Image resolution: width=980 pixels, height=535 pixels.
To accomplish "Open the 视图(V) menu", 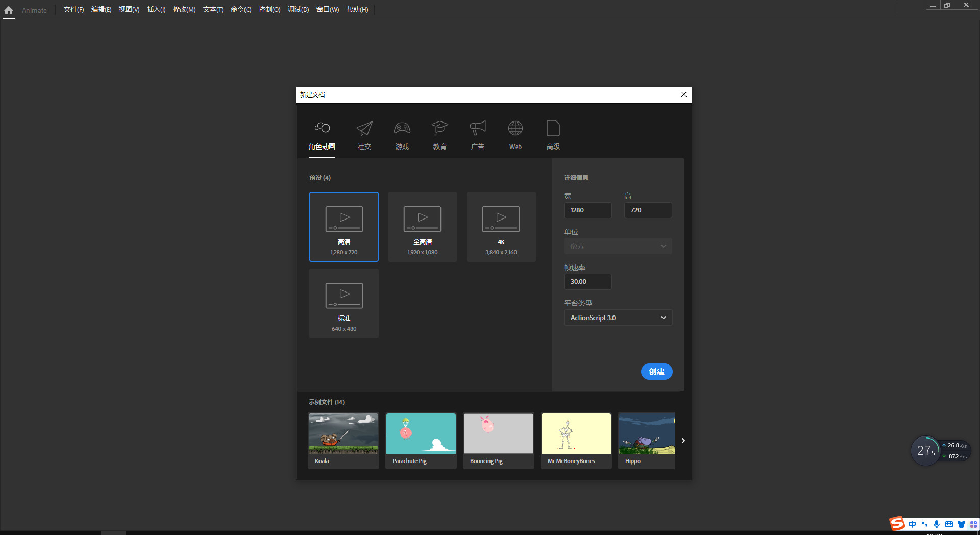I will click(x=129, y=10).
